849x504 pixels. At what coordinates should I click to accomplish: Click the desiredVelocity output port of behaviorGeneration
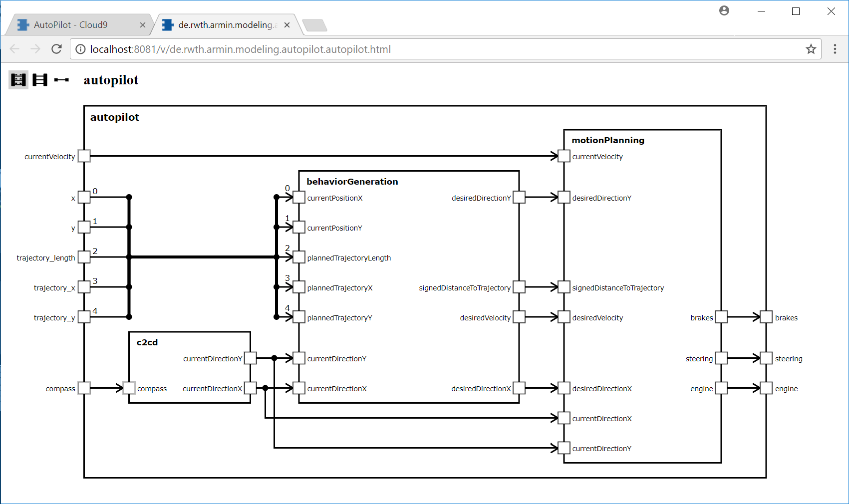(519, 317)
